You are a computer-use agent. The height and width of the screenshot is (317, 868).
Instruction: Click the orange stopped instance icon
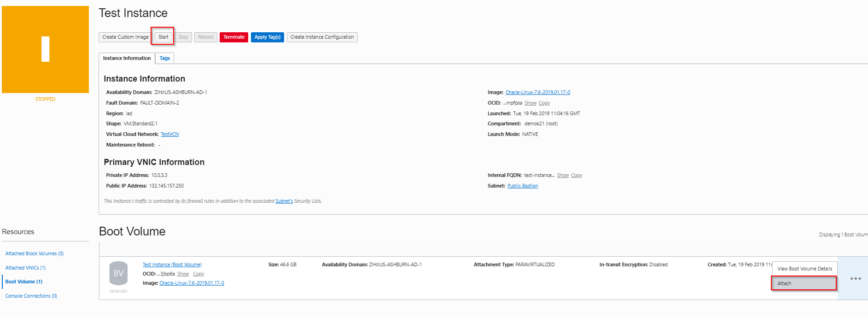(x=45, y=49)
